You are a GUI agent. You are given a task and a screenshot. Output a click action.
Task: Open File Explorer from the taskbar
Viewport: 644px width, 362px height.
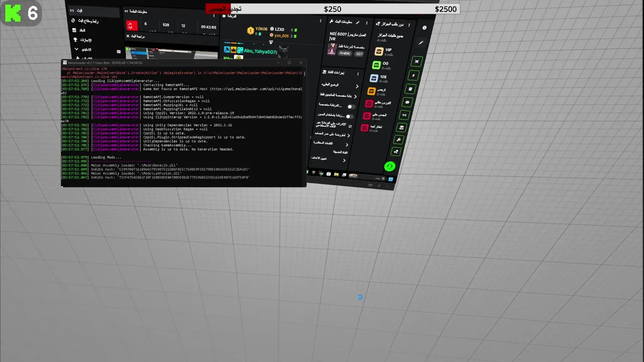coord(336,174)
